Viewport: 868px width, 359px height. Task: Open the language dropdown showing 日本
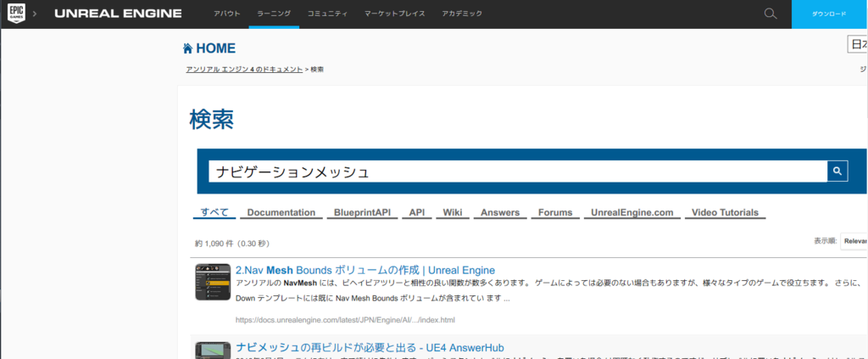tap(858, 44)
